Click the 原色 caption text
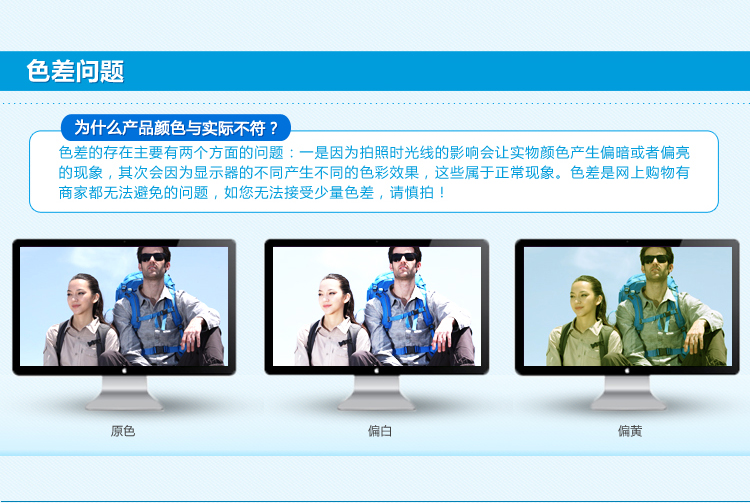The height and width of the screenshot is (503, 750). [x=123, y=431]
